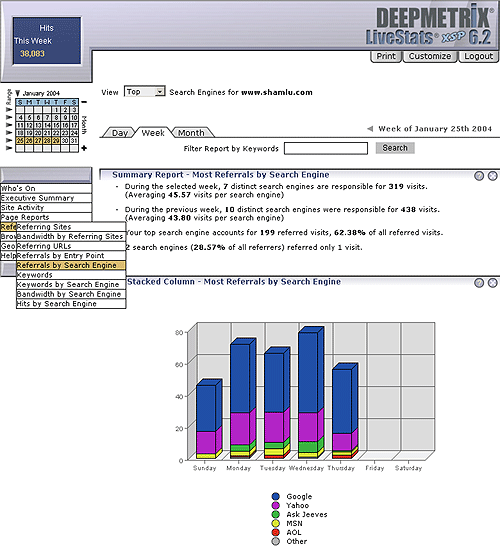The width and height of the screenshot is (500, 549).
Task: Go to previous week using left arrow
Action: pos(370,129)
